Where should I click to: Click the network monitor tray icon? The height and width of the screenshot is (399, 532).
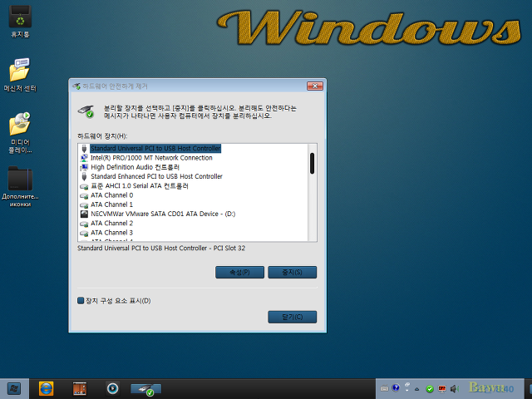click(x=441, y=388)
